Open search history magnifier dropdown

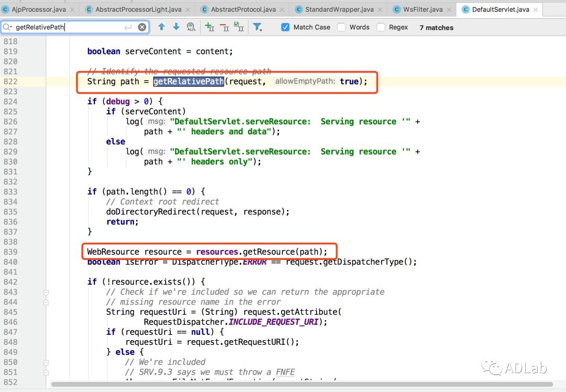click(8, 27)
